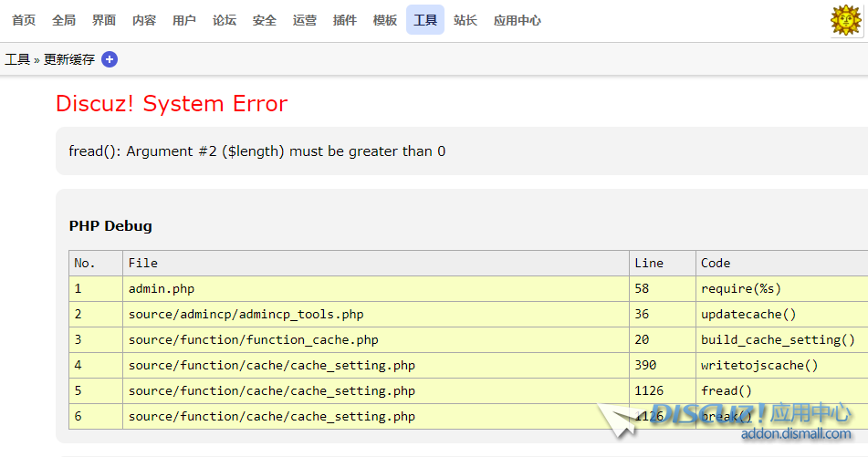Click the highlighted 工具 tab
This screenshot has height=457, width=868.
425,20
